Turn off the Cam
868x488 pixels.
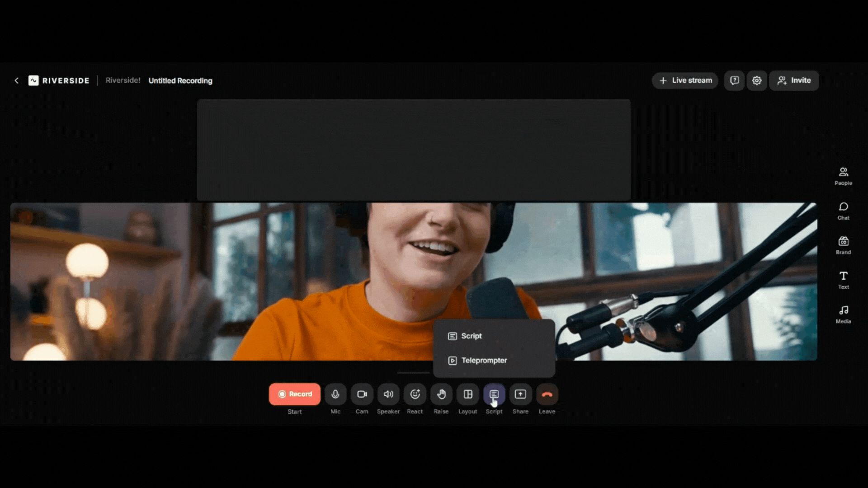362,394
